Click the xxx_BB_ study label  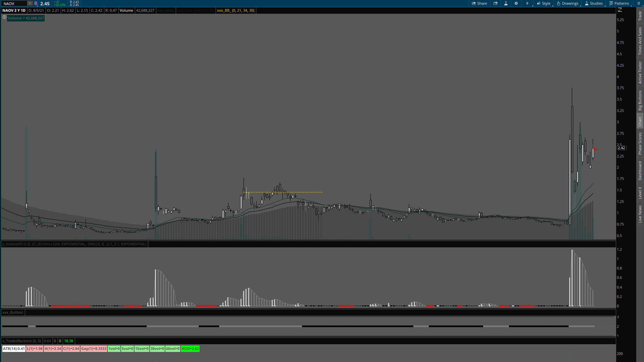235,10
